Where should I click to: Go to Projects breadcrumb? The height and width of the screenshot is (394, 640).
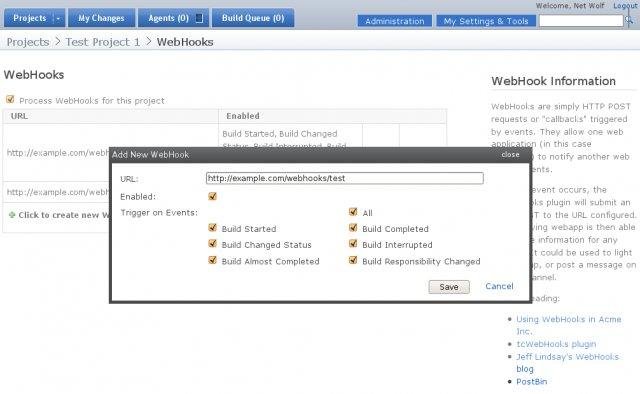pos(28,42)
